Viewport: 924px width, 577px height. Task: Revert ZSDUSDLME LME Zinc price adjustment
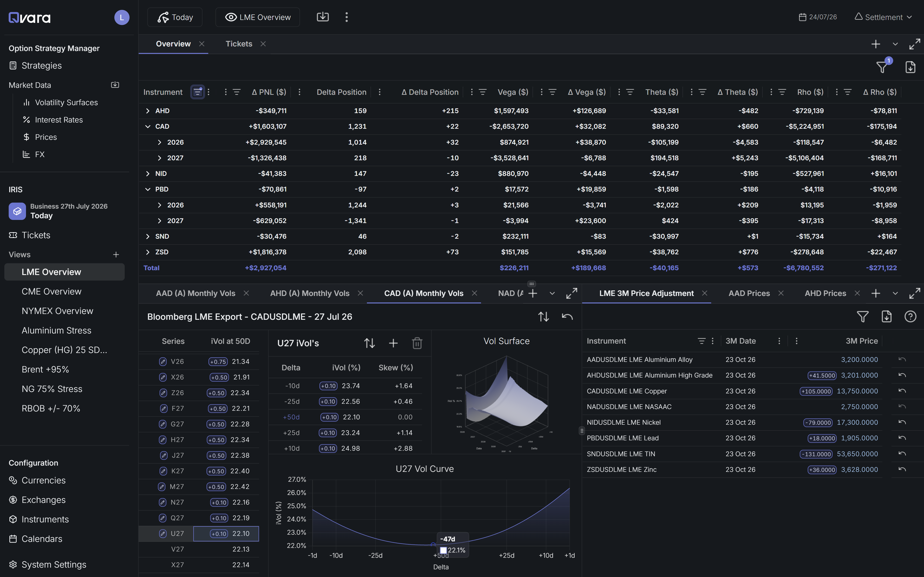902,469
